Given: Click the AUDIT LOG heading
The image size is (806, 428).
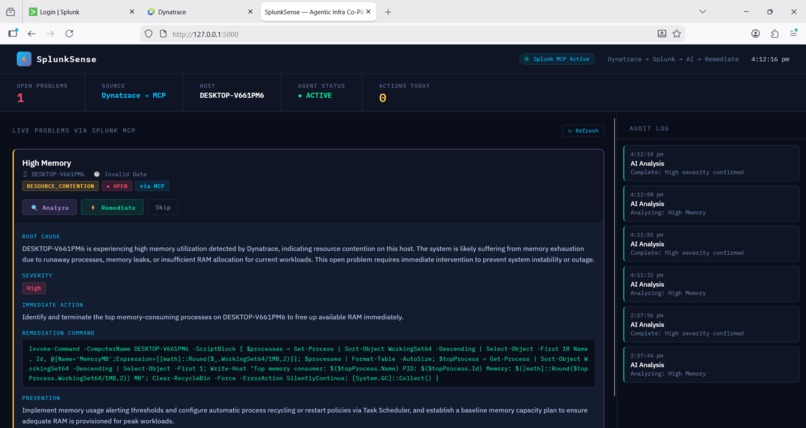Looking at the screenshot, I should click(649, 128).
